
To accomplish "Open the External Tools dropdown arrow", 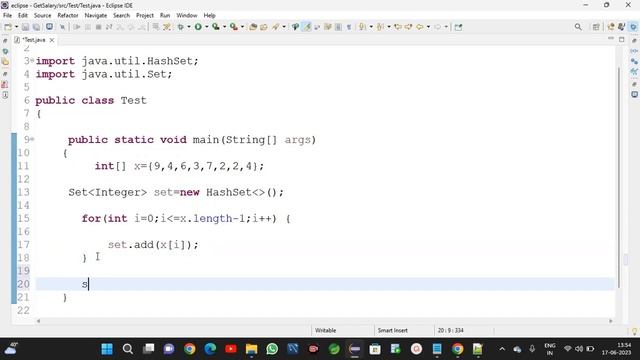I will 242,27.
